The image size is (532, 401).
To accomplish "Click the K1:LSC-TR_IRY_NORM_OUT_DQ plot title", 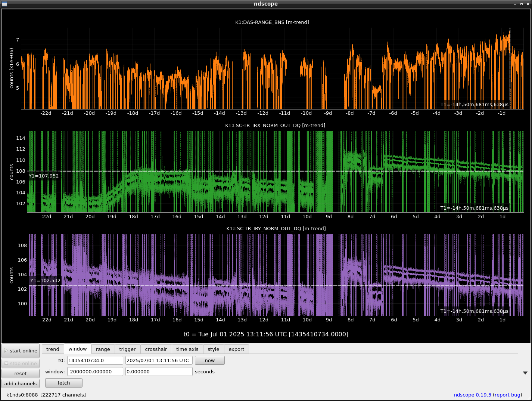I will (276, 228).
